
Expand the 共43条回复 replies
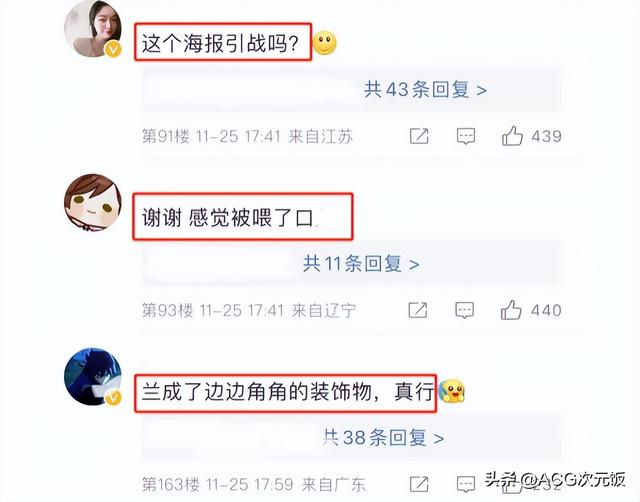tap(425, 89)
